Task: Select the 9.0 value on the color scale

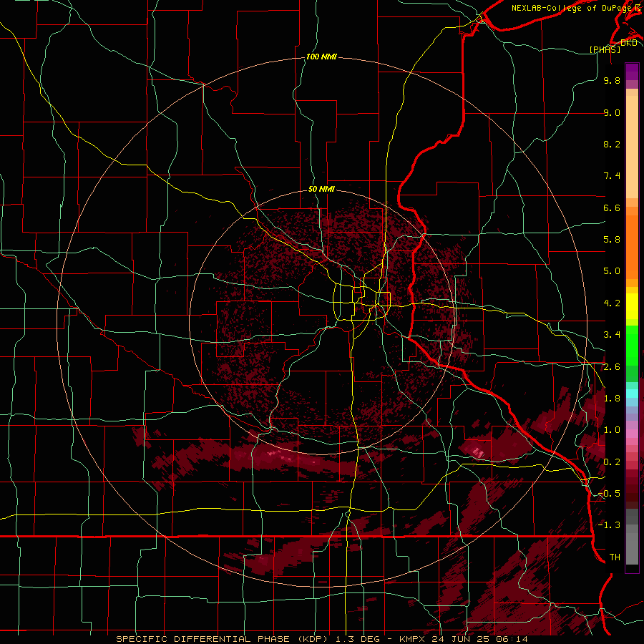Action: point(612,112)
